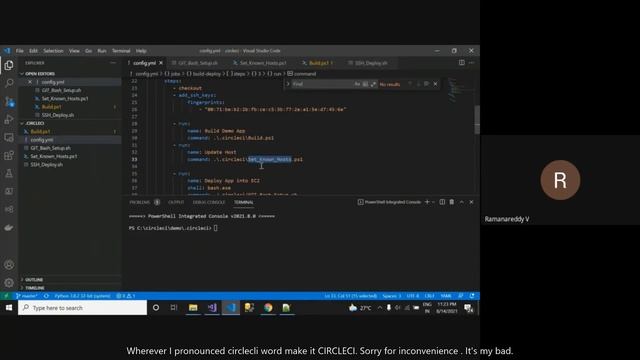Toggle Match Whole Word in Find widget
Image resolution: width=640 pixels, height=360 pixels.
click(365, 84)
